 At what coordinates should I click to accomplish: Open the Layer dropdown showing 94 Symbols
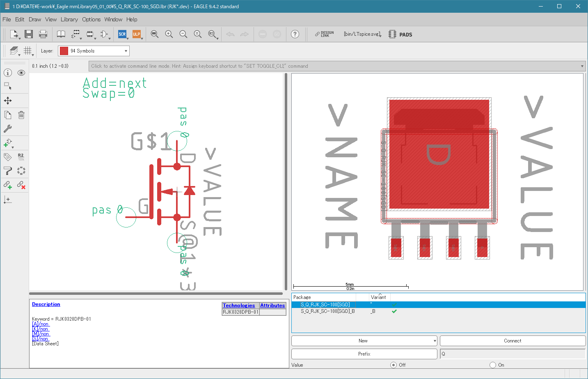pyautogui.click(x=94, y=51)
